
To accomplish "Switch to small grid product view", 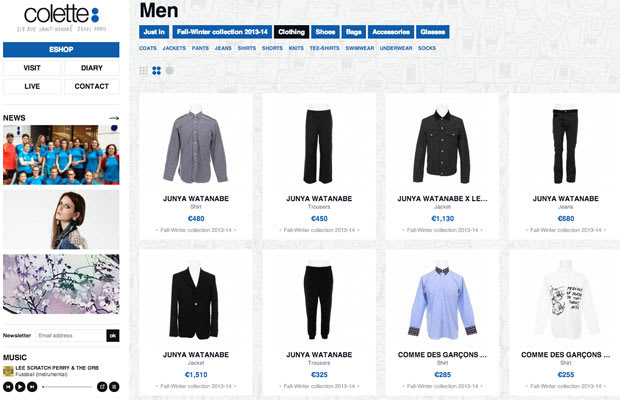I will (144, 71).
